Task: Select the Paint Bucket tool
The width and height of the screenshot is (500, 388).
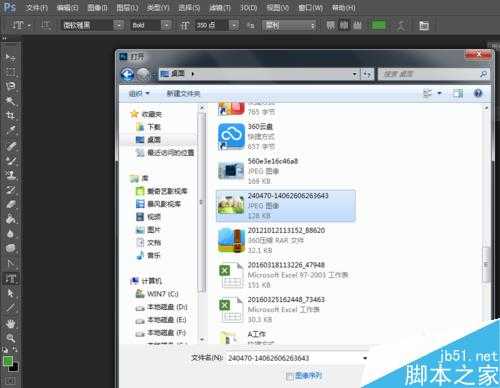Action: (x=10, y=219)
